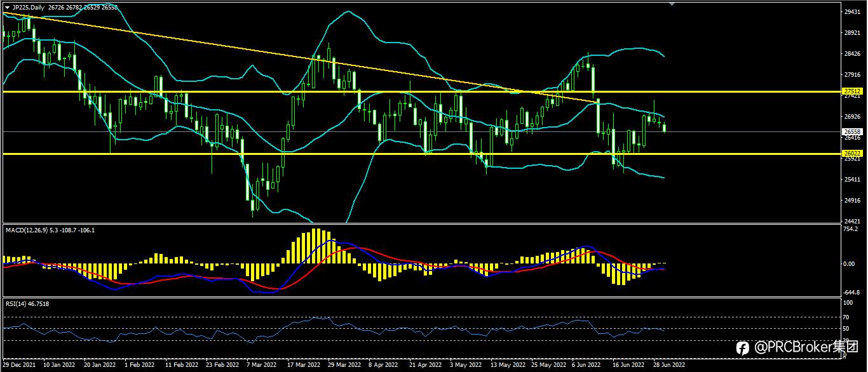Viewport: 868px width, 372px height.
Task: Click the 27916 price axis value
Action: click(x=852, y=75)
